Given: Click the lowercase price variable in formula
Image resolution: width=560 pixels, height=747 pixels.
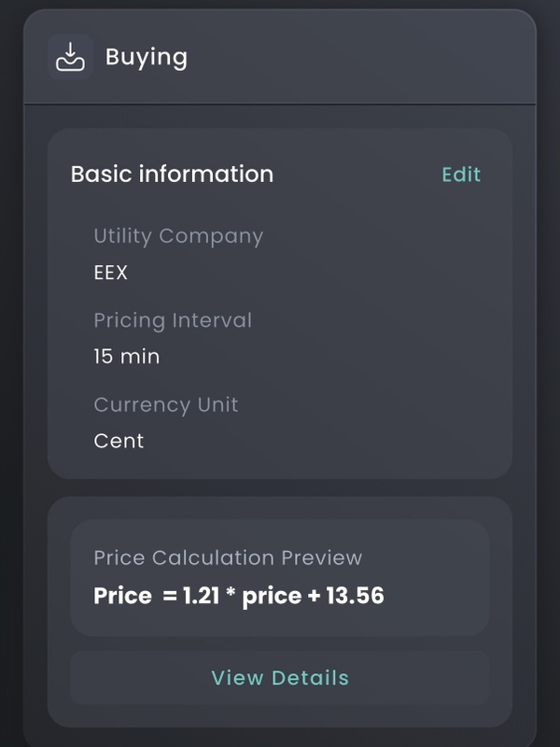Looking at the screenshot, I should coord(271,596).
